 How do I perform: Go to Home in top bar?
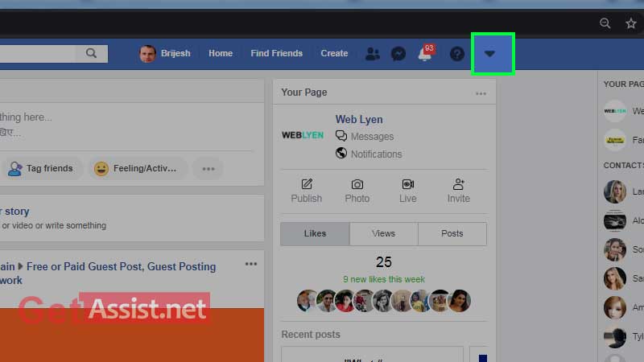(x=221, y=53)
